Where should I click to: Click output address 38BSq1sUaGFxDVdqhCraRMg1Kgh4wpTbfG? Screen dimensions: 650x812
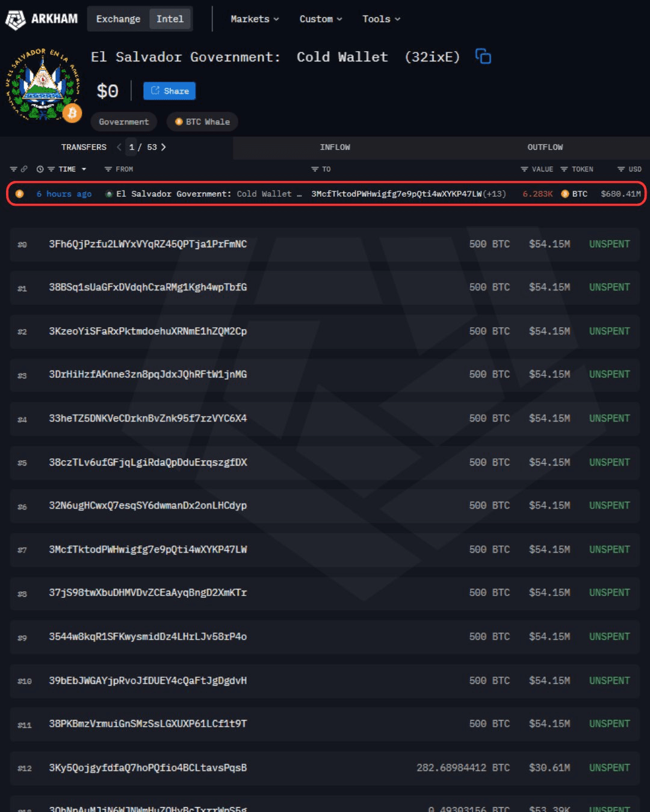[148, 288]
